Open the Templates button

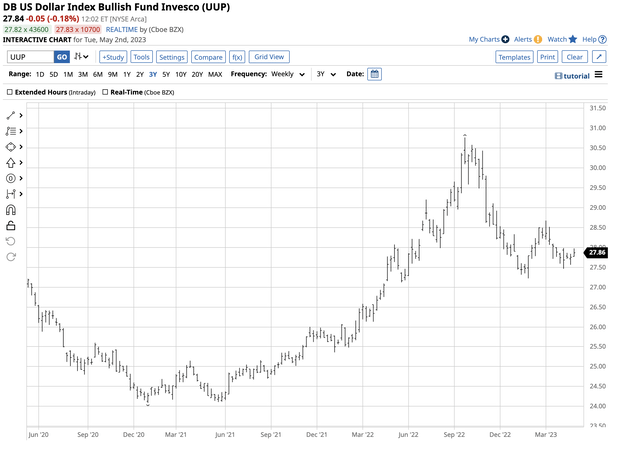click(x=514, y=57)
